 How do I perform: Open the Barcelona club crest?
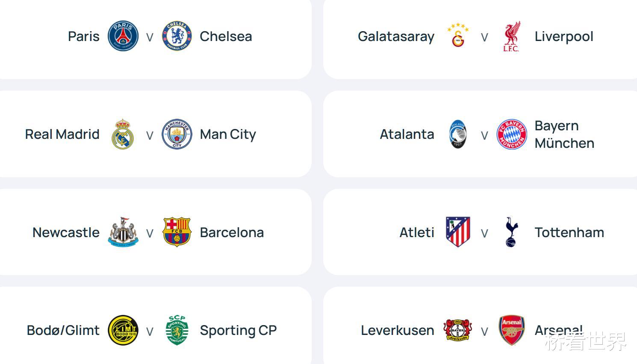[x=177, y=232]
